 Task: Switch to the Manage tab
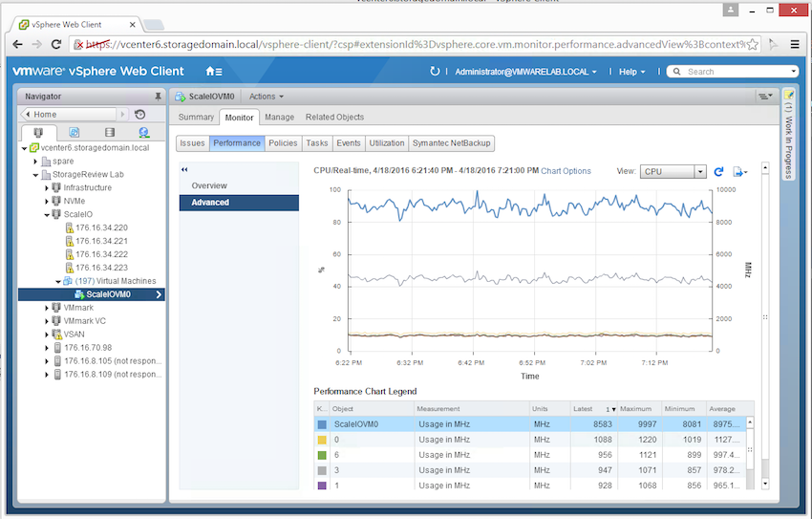pos(280,117)
